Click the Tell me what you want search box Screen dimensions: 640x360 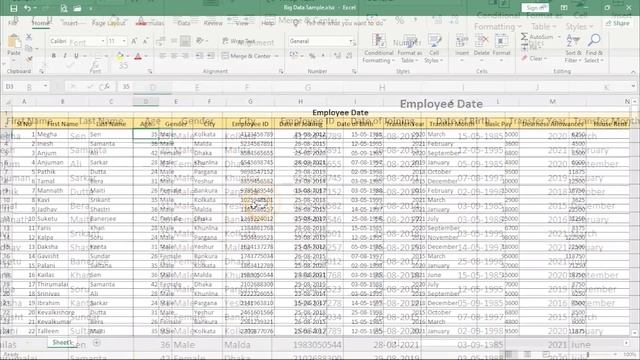click(344, 23)
